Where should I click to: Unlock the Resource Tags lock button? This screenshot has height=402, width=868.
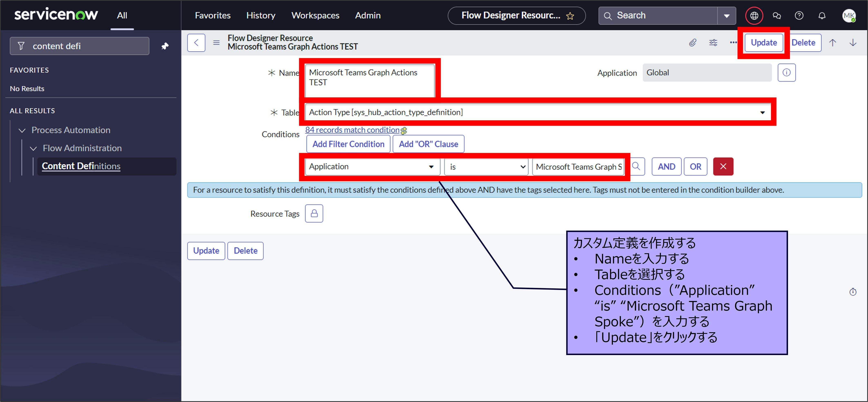click(314, 213)
